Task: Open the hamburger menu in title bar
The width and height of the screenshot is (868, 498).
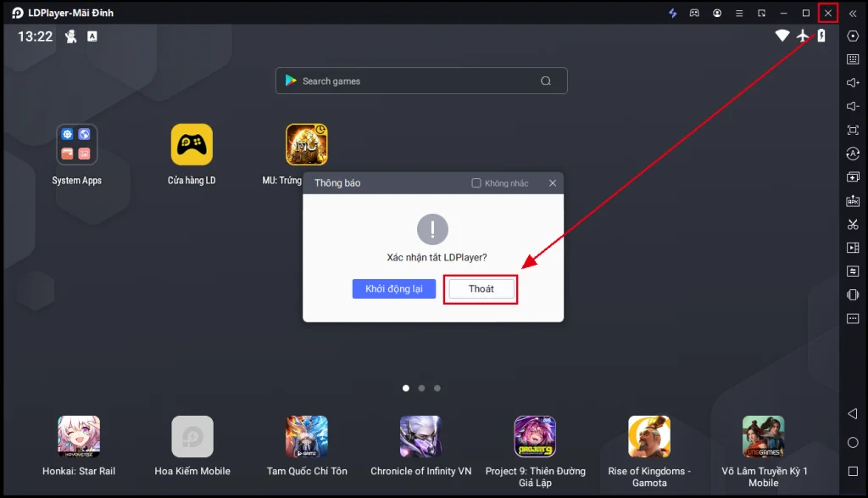Action: [x=739, y=13]
